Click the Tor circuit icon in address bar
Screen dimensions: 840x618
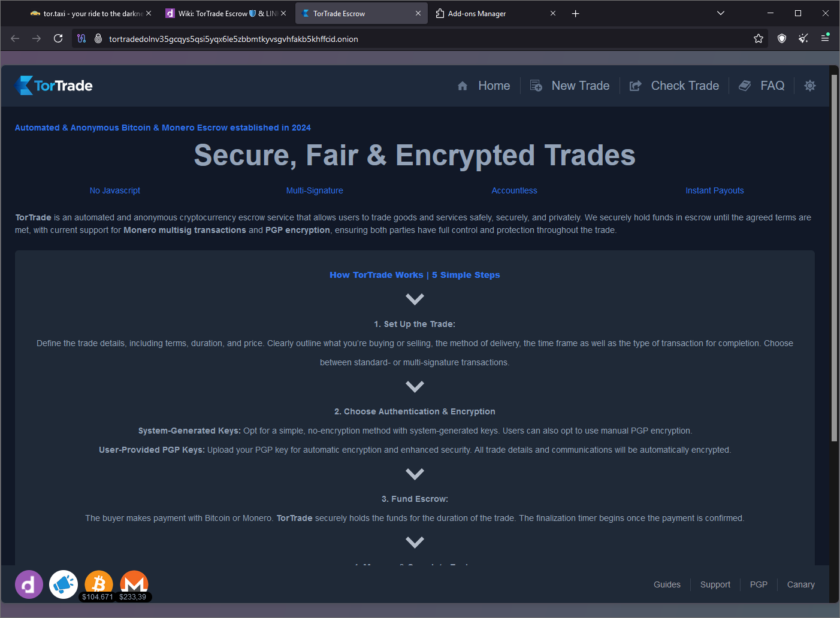click(x=81, y=38)
